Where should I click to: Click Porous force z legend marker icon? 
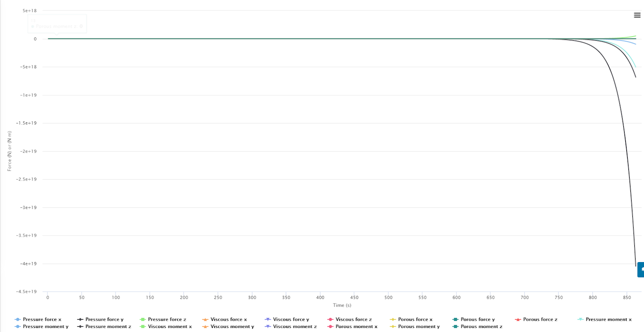pos(518,320)
